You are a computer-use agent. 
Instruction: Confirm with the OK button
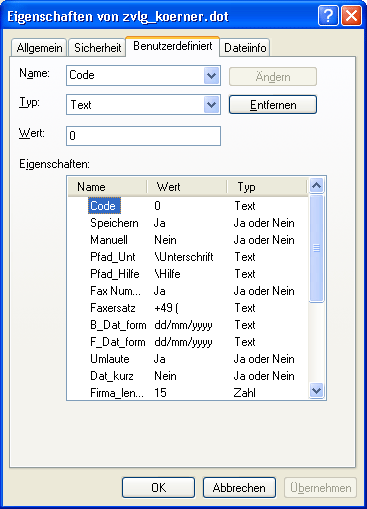158,488
